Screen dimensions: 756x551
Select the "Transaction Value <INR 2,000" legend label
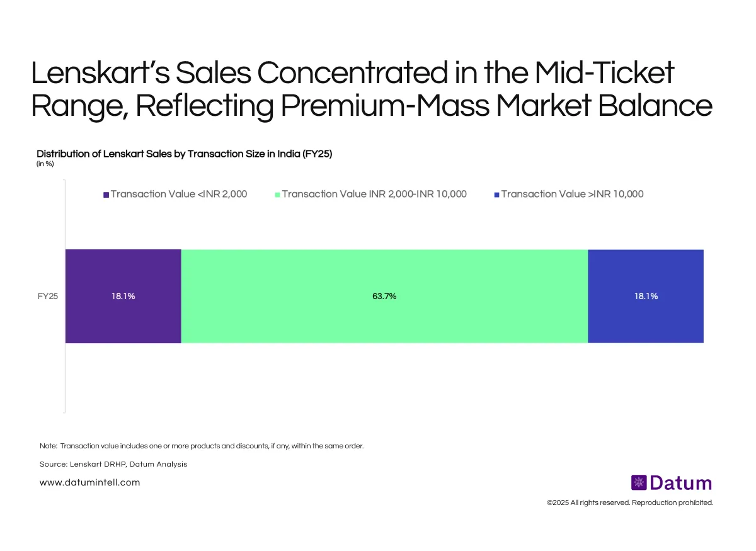[179, 194]
